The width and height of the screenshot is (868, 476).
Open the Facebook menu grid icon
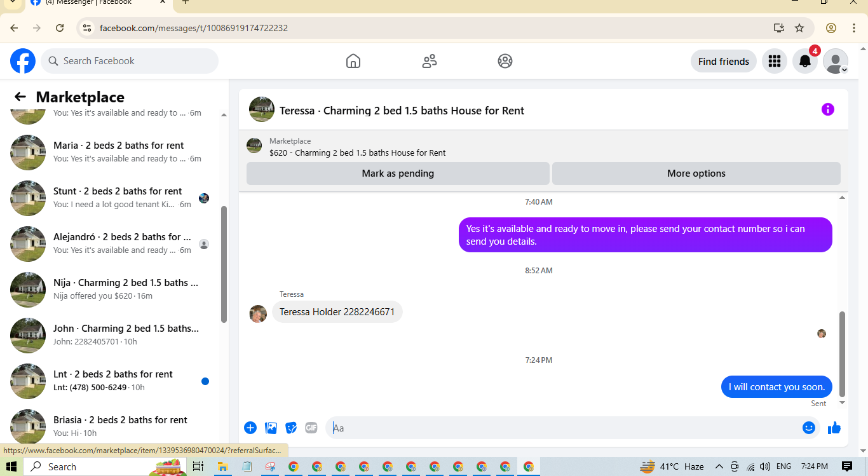[774, 61]
